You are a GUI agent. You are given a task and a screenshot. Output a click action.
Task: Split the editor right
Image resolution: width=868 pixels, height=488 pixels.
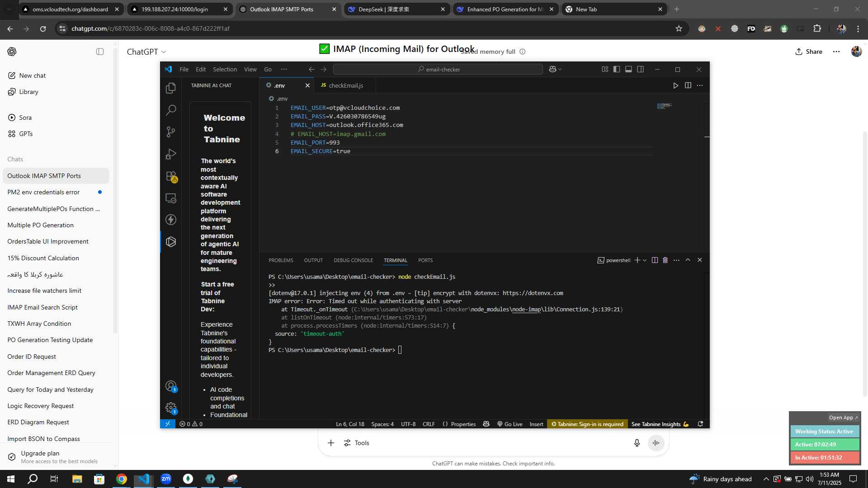click(688, 85)
